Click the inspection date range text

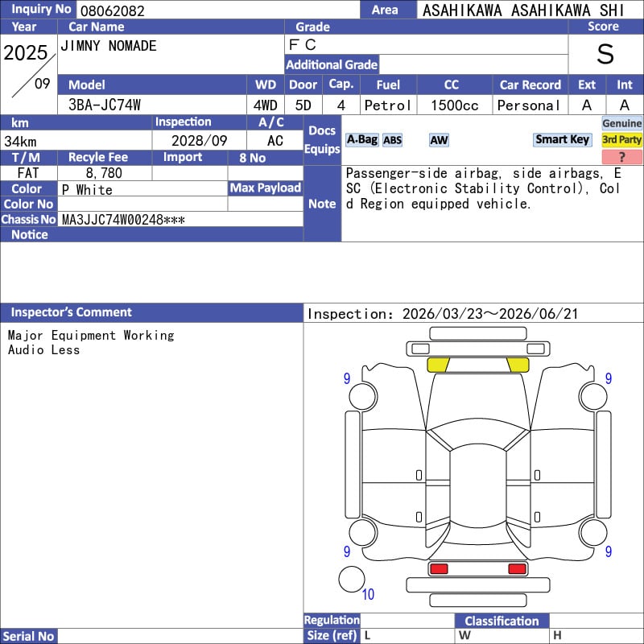[x=443, y=314]
